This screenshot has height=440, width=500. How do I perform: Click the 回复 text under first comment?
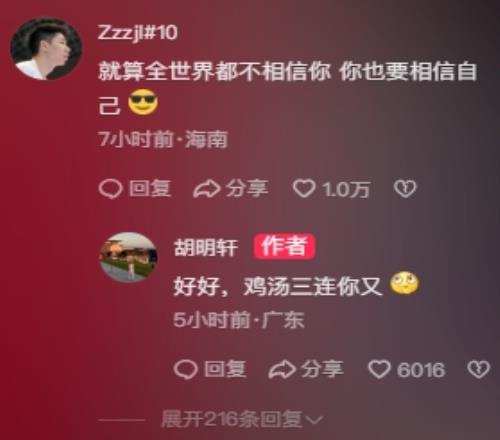tap(150, 189)
